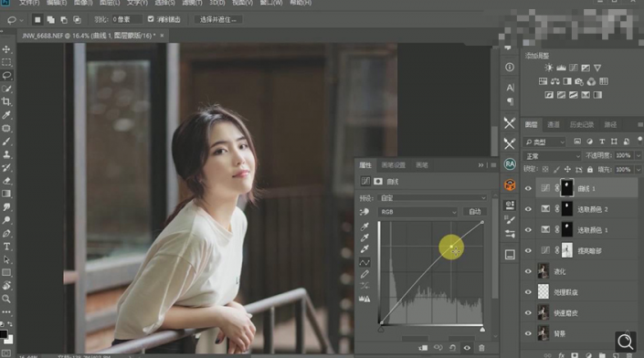Delete the curves adjustment via trash icon
This screenshot has height=358, width=644.
coord(481,348)
